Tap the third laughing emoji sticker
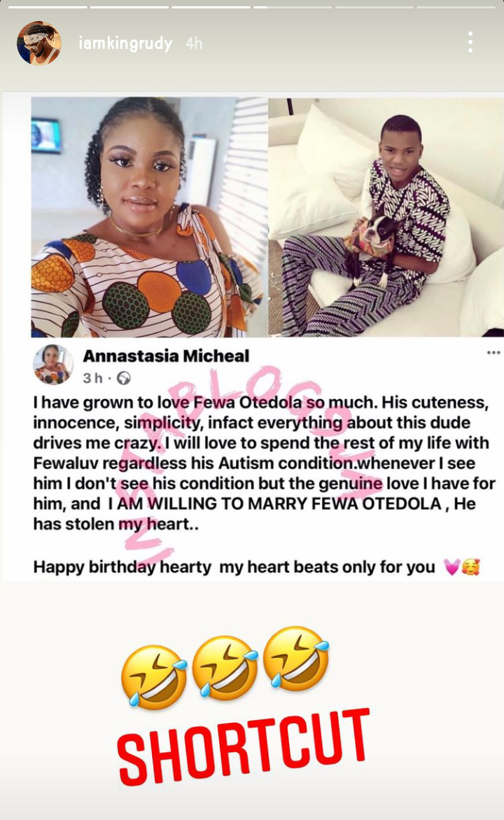The image size is (504, 820). (296, 658)
